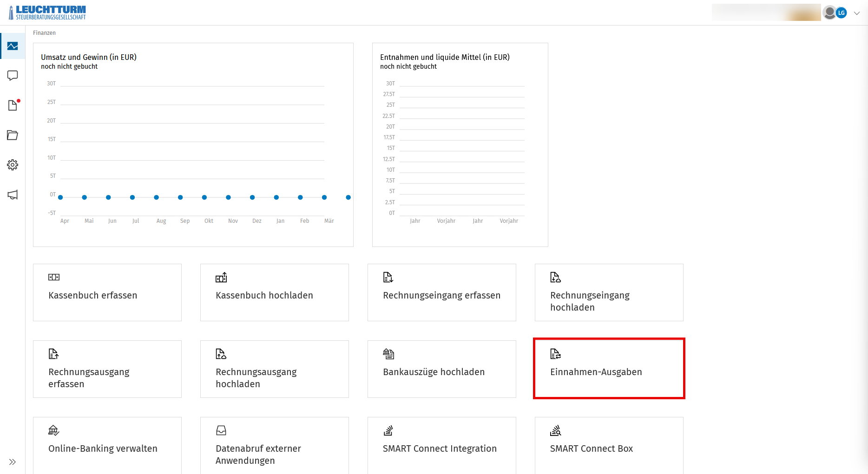Open Kassenbuch erfassen tile
The image size is (868, 474).
107,292
